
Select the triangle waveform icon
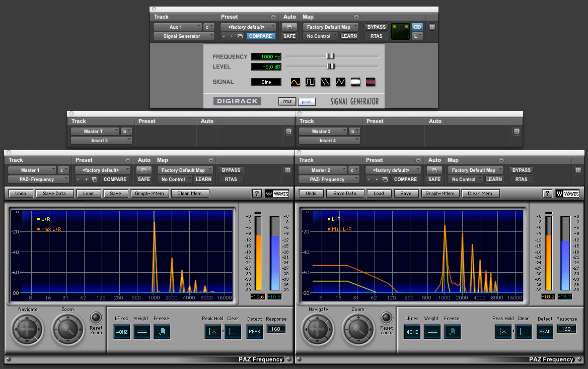point(340,82)
